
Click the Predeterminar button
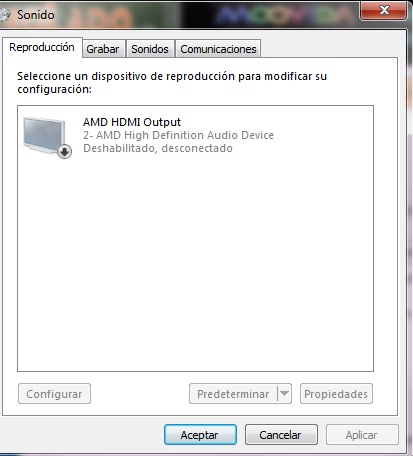tap(233, 394)
